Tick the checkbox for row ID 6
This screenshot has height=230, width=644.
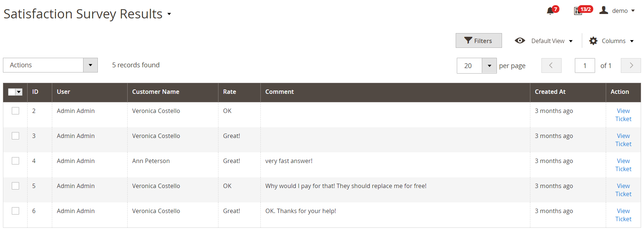click(x=15, y=211)
